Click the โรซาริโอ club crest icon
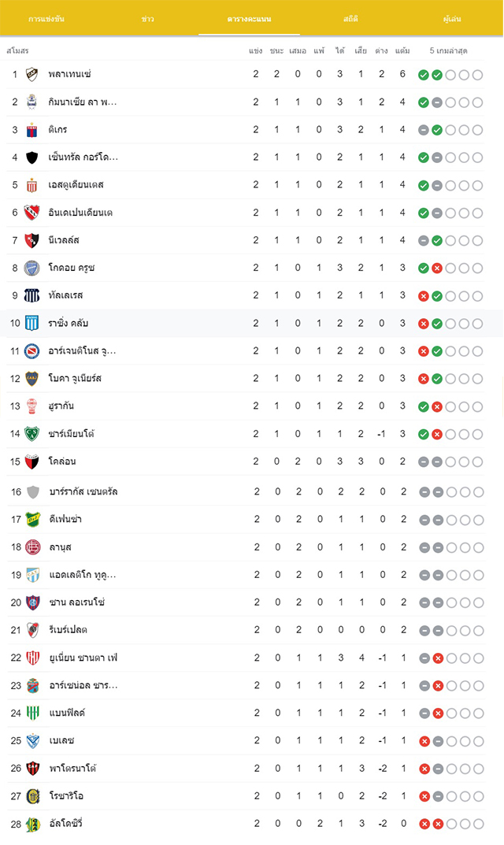504x845 pixels. (33, 796)
